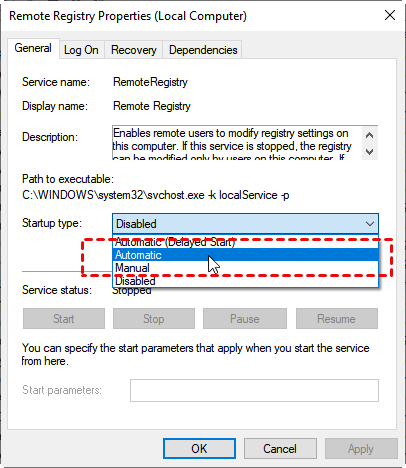Click the Resume service button
The image size is (406, 468).
point(337,319)
